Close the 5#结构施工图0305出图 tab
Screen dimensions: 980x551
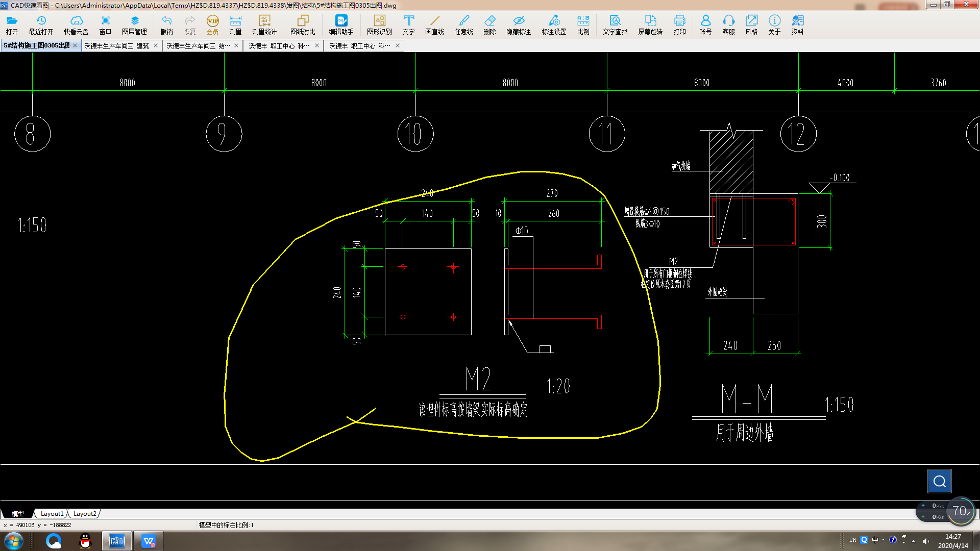pos(75,45)
